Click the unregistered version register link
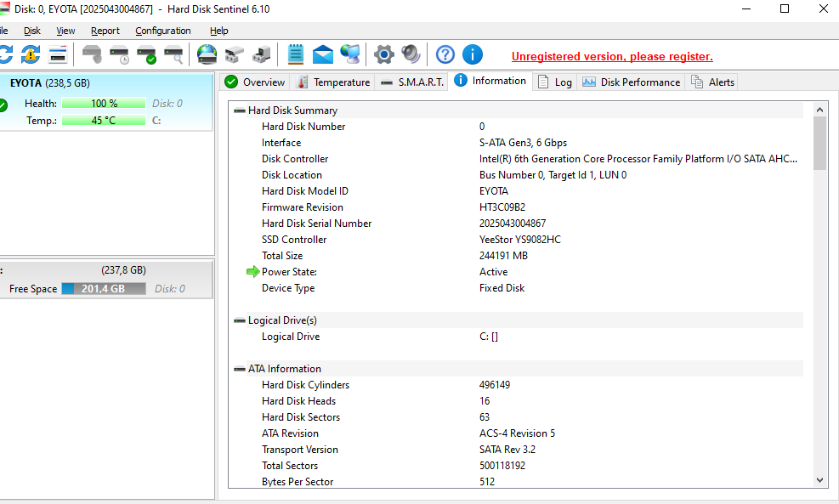839x504 pixels. 612,57
